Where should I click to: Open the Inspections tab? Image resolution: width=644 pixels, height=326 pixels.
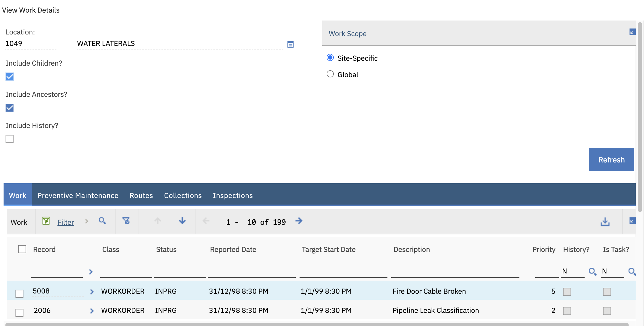pyautogui.click(x=232, y=196)
